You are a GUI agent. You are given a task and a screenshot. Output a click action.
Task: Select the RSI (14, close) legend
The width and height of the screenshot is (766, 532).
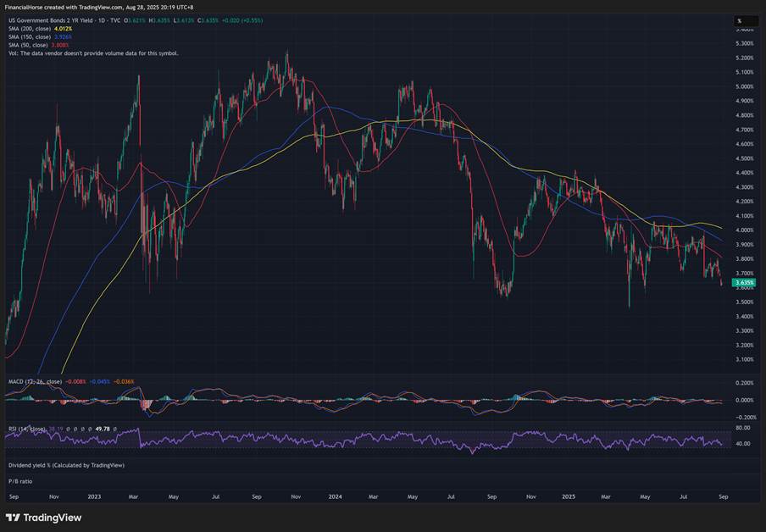click(25, 429)
